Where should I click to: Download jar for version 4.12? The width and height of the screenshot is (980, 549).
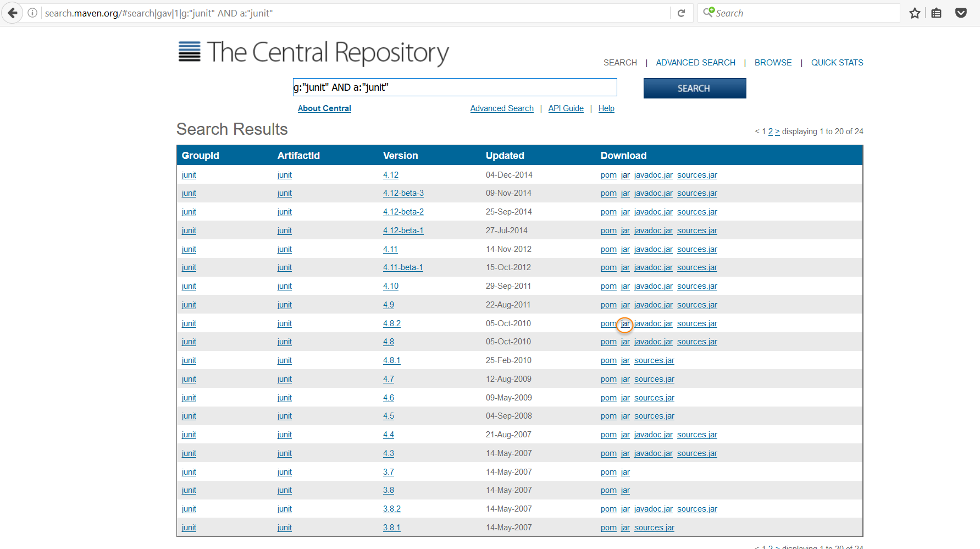tap(625, 175)
